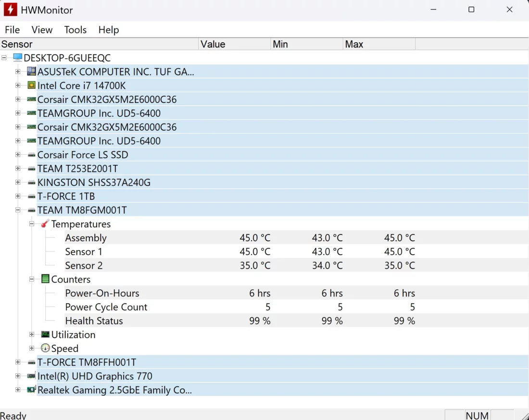The height and width of the screenshot is (420, 529).
Task: Collapse the Temperatures section
Action: 32,223
